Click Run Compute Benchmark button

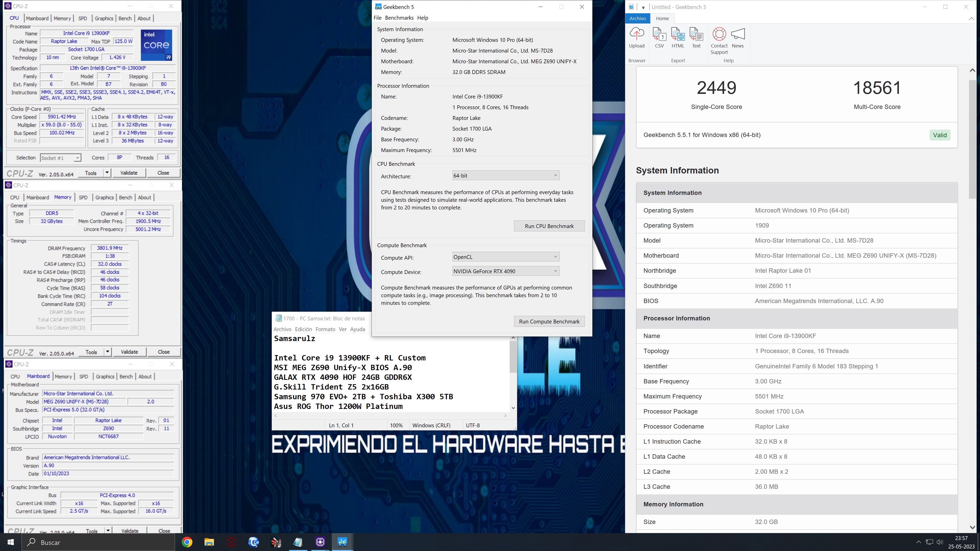(549, 322)
